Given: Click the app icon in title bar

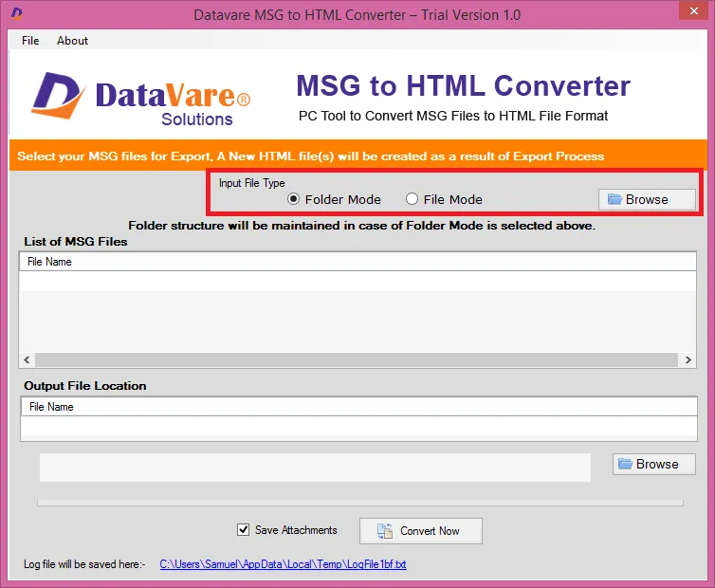Looking at the screenshot, I should 16,13.
